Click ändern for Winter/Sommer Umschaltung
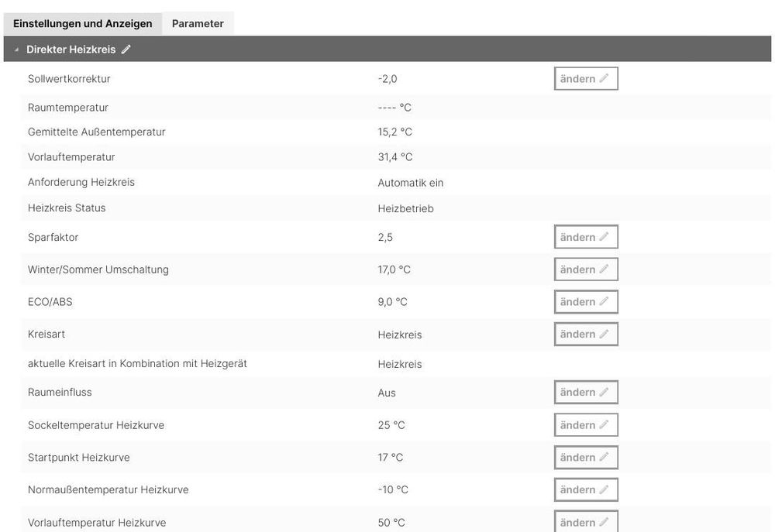Viewport: 775px width, 532px height. tap(586, 269)
